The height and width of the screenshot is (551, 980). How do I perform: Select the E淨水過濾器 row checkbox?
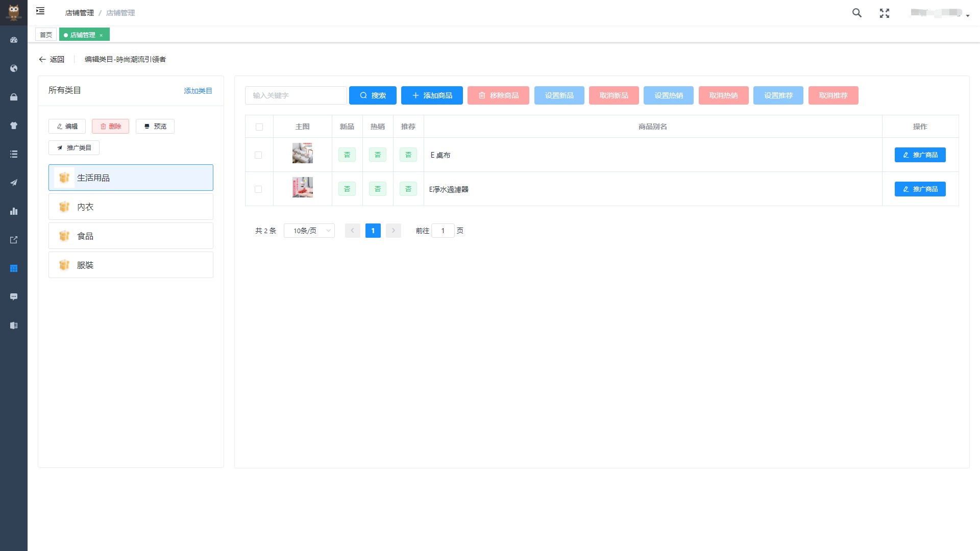pyautogui.click(x=258, y=189)
